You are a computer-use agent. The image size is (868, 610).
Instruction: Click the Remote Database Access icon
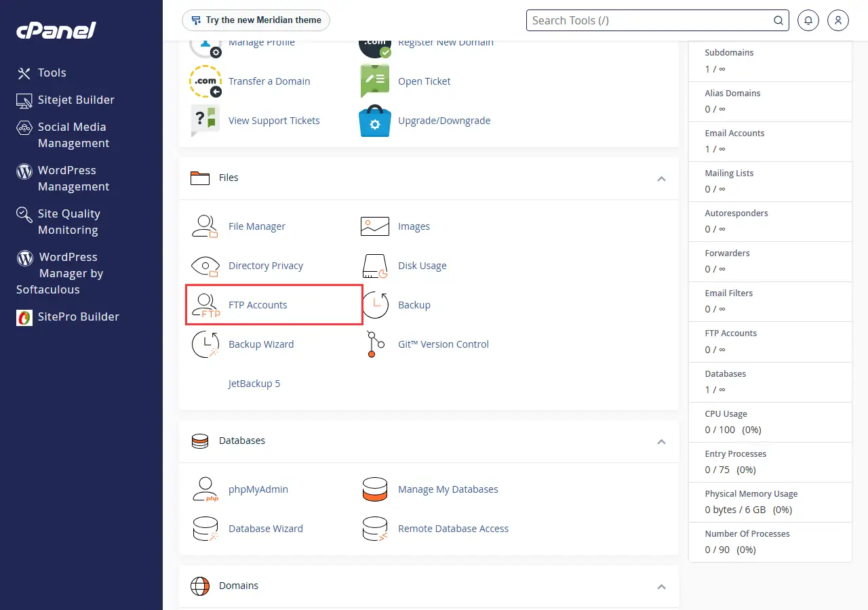point(375,529)
